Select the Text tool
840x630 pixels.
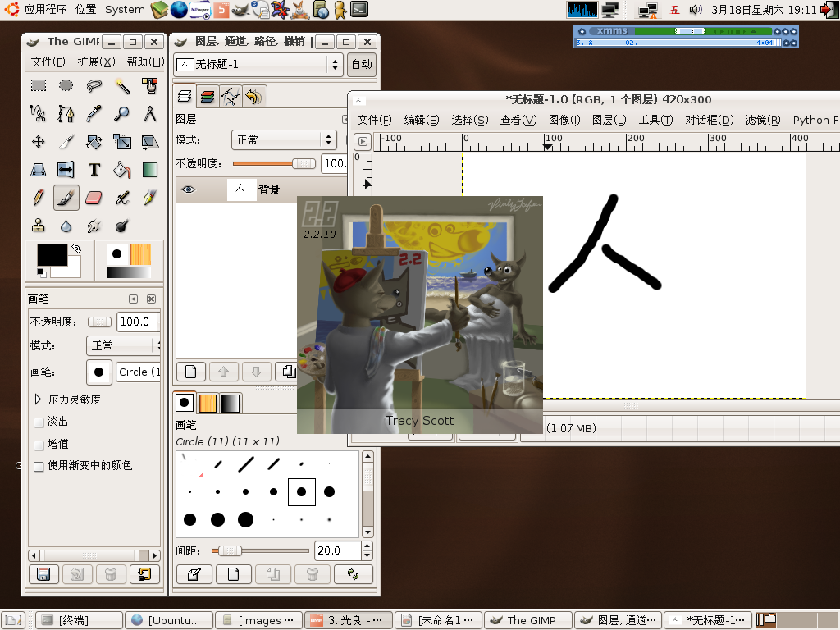click(x=94, y=170)
